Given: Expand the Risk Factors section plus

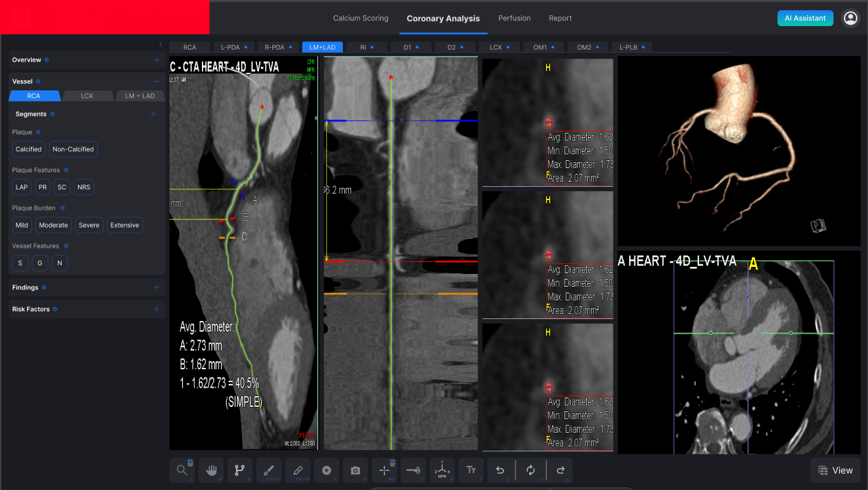Looking at the screenshot, I should pos(157,309).
